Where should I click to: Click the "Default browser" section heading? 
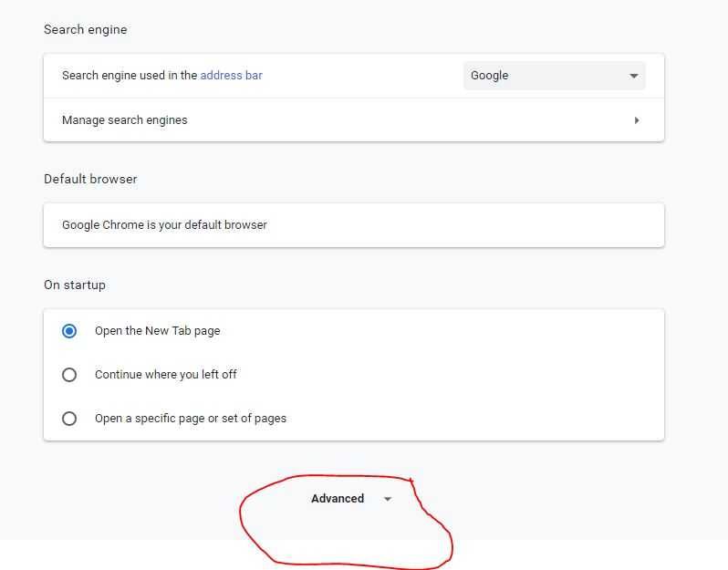pos(90,179)
